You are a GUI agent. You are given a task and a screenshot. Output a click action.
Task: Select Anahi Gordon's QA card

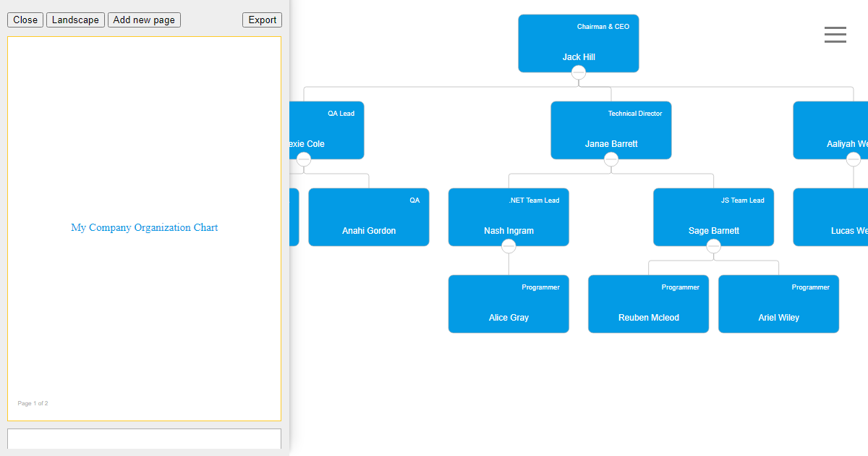369,217
